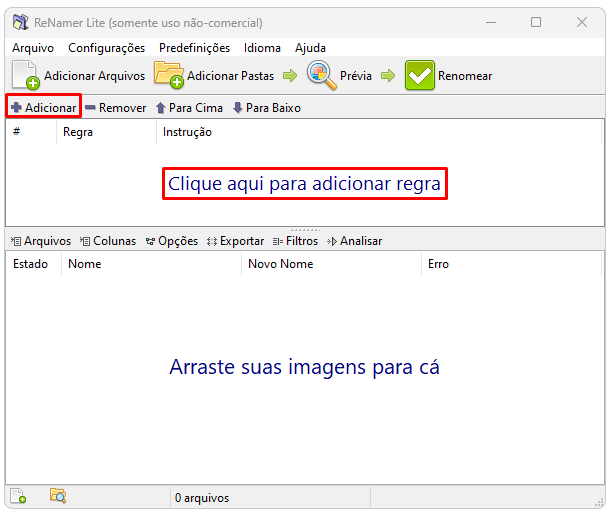
Task: Open the Opções dropdown menu
Action: click(172, 241)
